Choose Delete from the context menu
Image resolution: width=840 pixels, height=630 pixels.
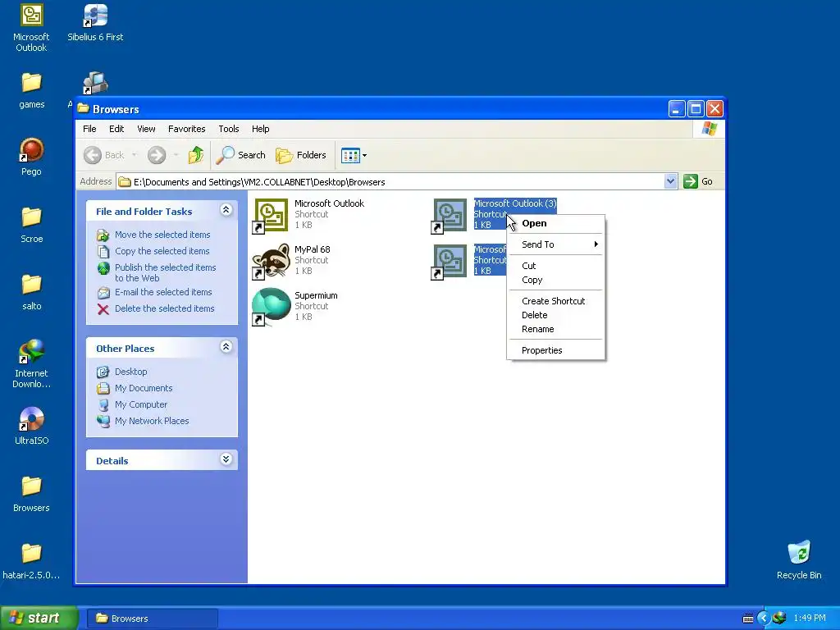555,315
